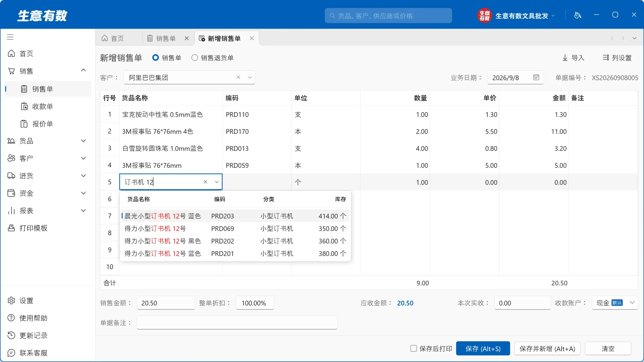Clear the 订书机 12 search text
Screen dimensions: 644x362
205,182
